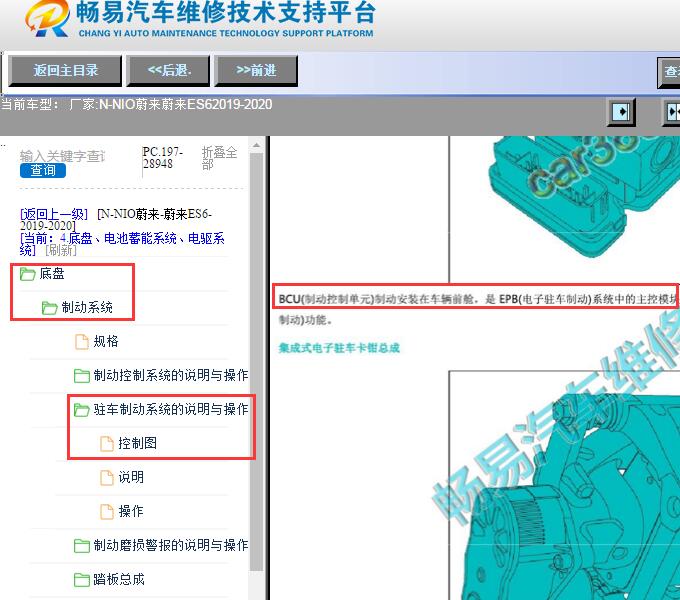Select 制动控制系统的说明与操作 label text
Viewport: 680px width, 600px height.
click(x=171, y=375)
